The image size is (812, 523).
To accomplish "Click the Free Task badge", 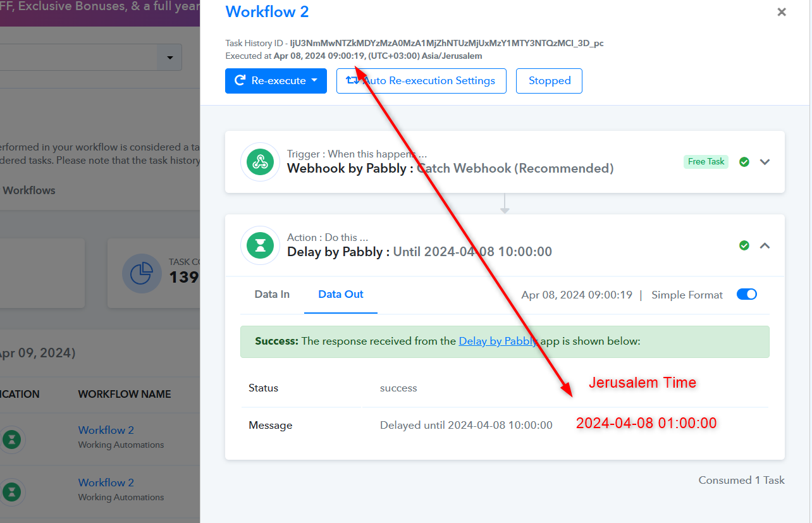I will tap(706, 162).
